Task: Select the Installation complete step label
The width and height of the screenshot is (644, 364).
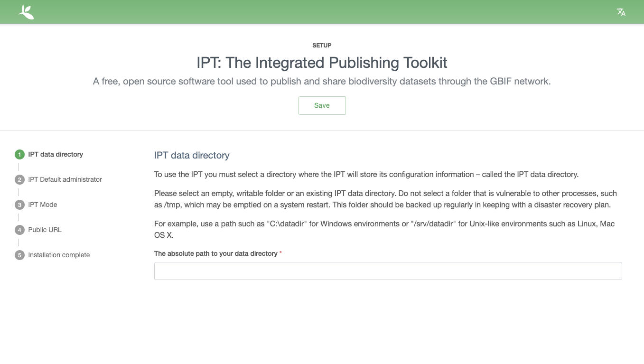Action: tap(58, 255)
